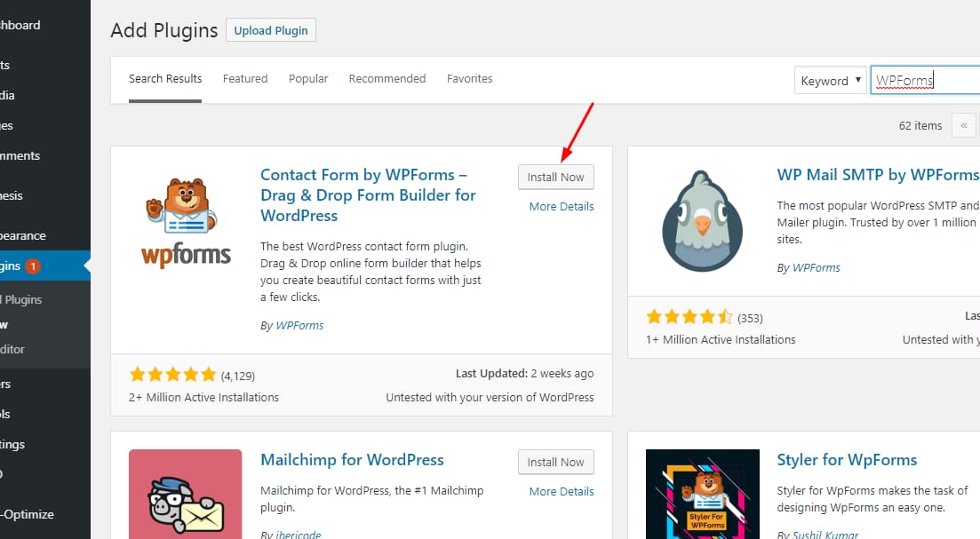Viewport: 980px width, 539px height.
Task: Open the Keyword search filter dropdown
Action: [830, 80]
